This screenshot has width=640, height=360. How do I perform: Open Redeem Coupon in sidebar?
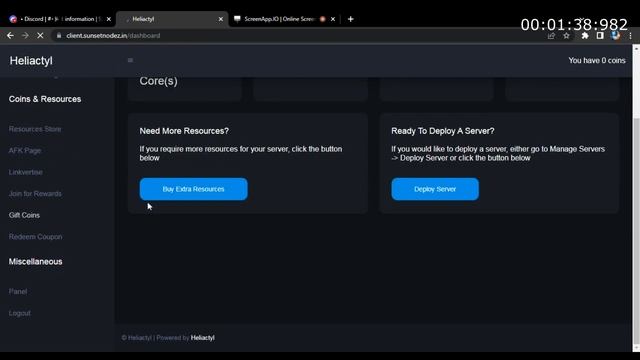click(36, 237)
